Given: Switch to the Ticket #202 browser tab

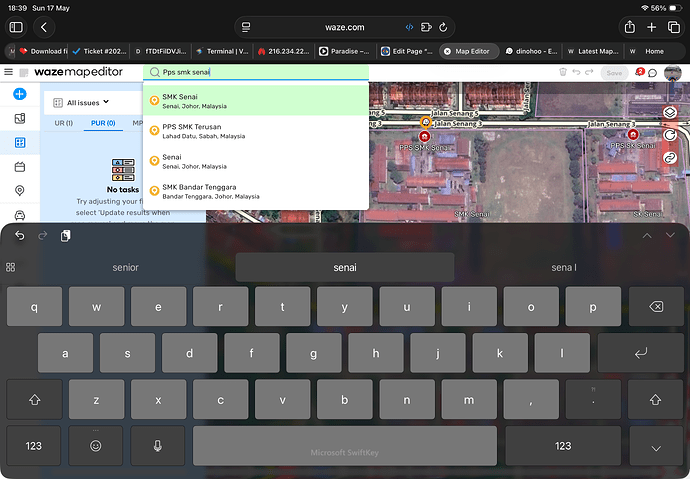Looking at the screenshot, I should (x=99, y=51).
